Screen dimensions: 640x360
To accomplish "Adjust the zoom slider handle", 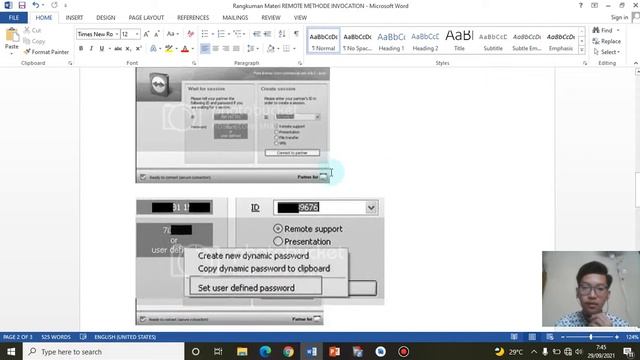I will [591, 337].
